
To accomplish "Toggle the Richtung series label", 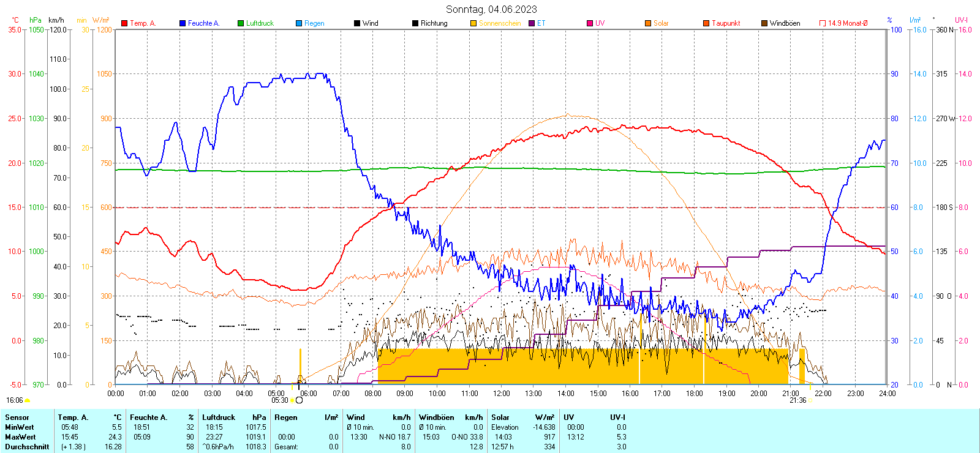I will pos(434,23).
